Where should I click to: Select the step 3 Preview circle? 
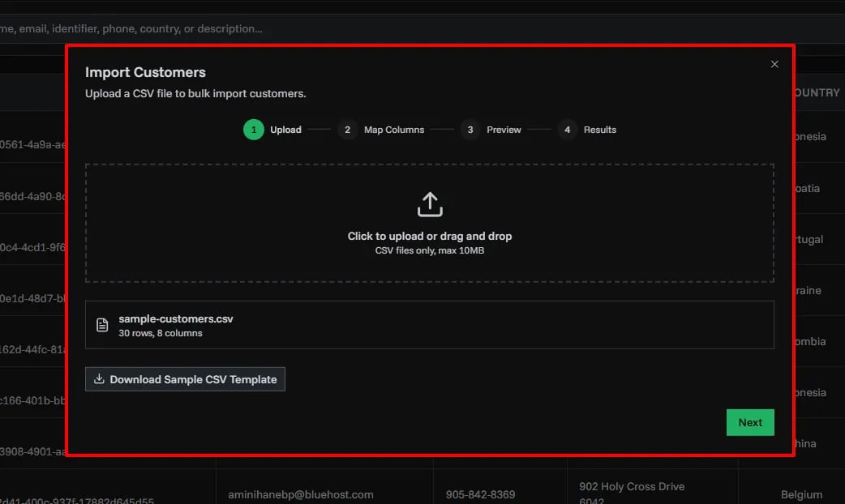pyautogui.click(x=470, y=129)
